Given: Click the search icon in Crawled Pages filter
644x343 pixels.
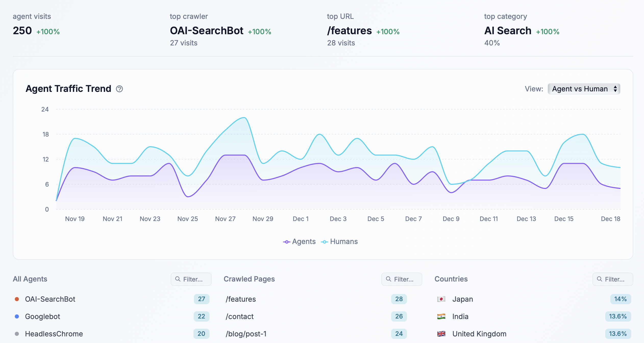Looking at the screenshot, I should point(388,279).
